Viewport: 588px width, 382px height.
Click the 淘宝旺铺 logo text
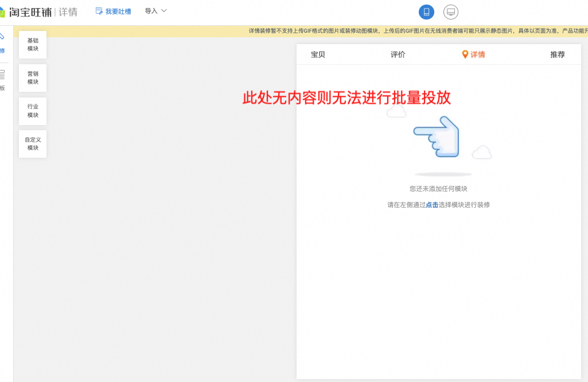[30, 13]
